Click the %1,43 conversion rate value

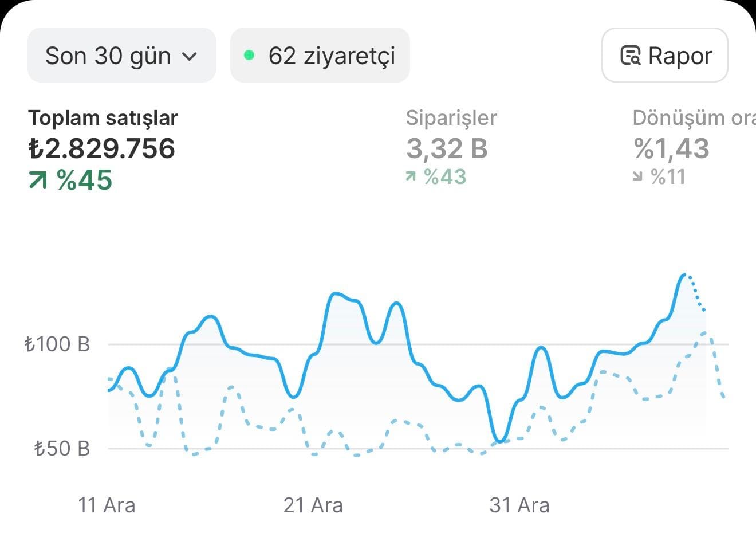click(x=671, y=148)
